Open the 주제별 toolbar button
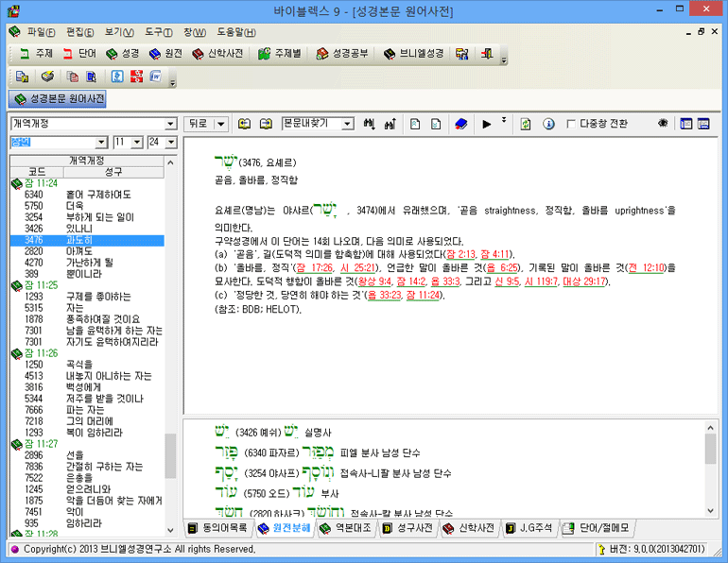 coord(280,54)
